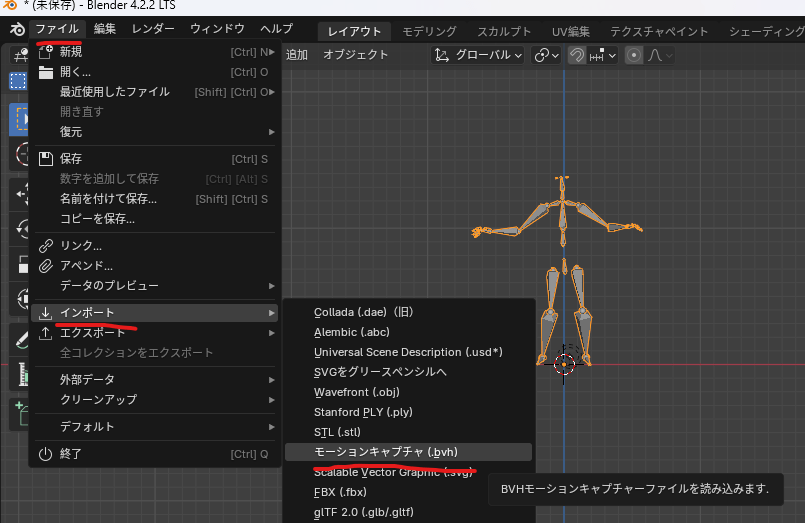805x523 pixels.
Task: Switch to the モデリング workspace tab
Action: click(x=429, y=31)
